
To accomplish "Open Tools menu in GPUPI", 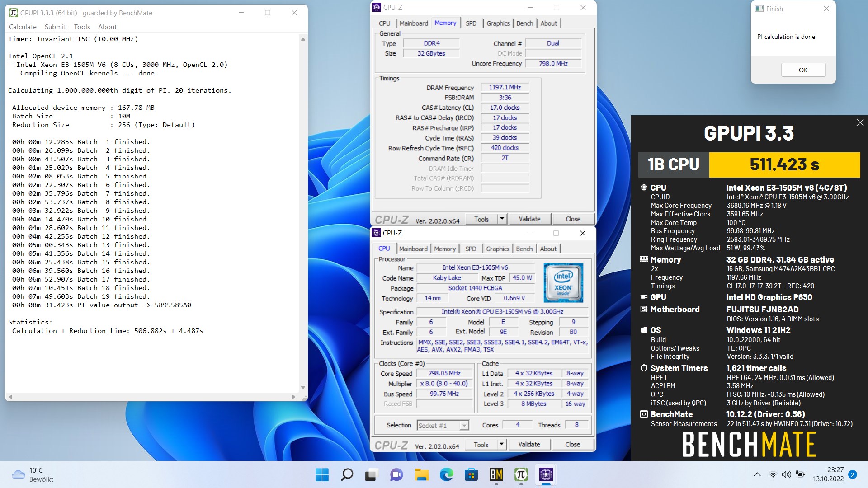I will point(82,27).
